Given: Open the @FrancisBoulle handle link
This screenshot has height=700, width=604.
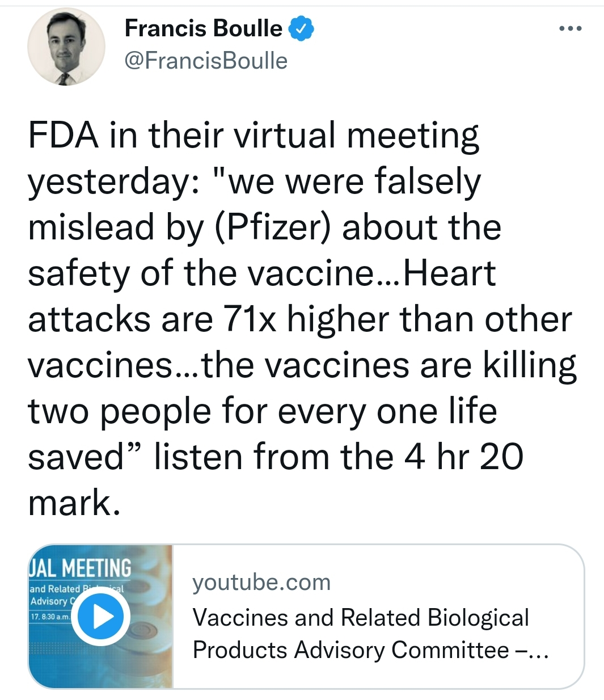Looking at the screenshot, I should coord(205,61).
